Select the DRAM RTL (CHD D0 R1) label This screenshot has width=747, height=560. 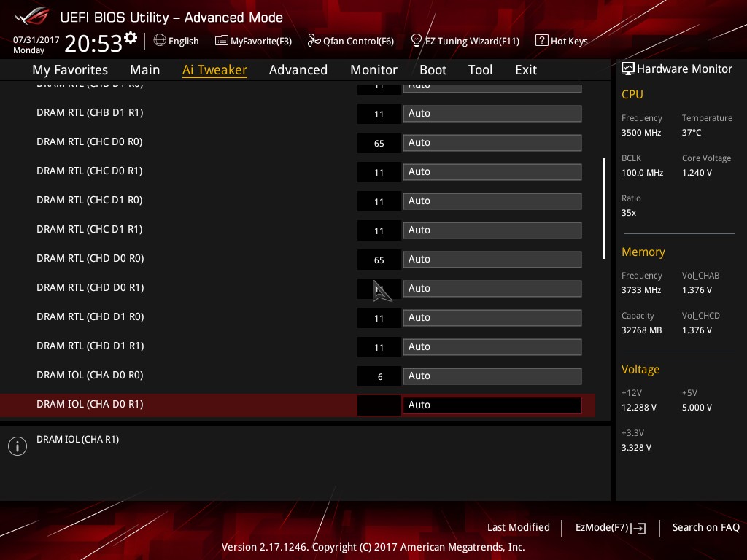tap(90, 287)
